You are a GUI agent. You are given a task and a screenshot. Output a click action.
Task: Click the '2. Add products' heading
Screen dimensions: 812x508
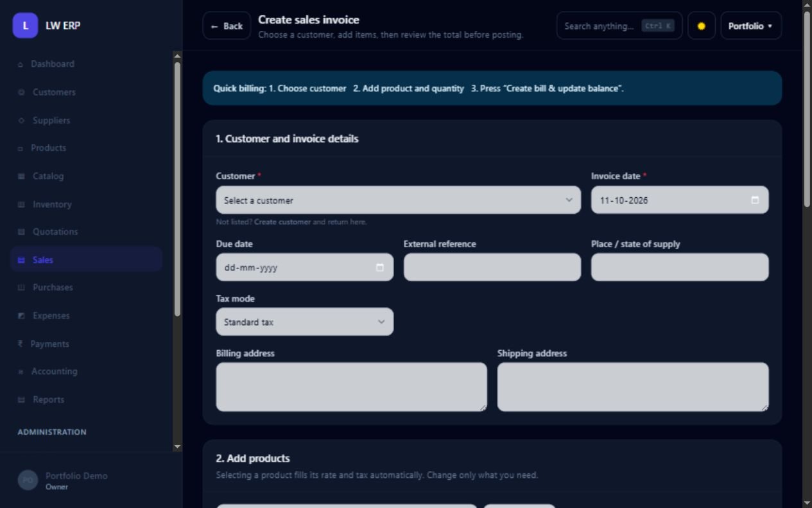click(x=253, y=459)
